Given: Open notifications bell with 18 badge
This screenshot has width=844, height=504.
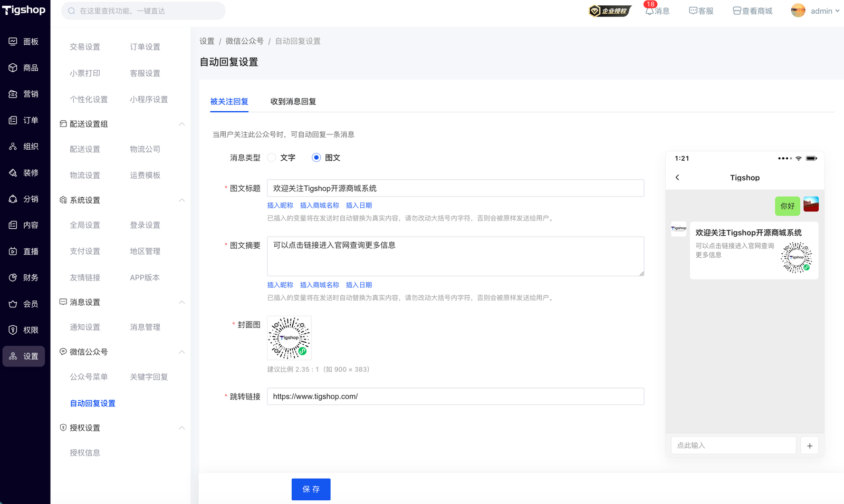Looking at the screenshot, I should coord(649,11).
